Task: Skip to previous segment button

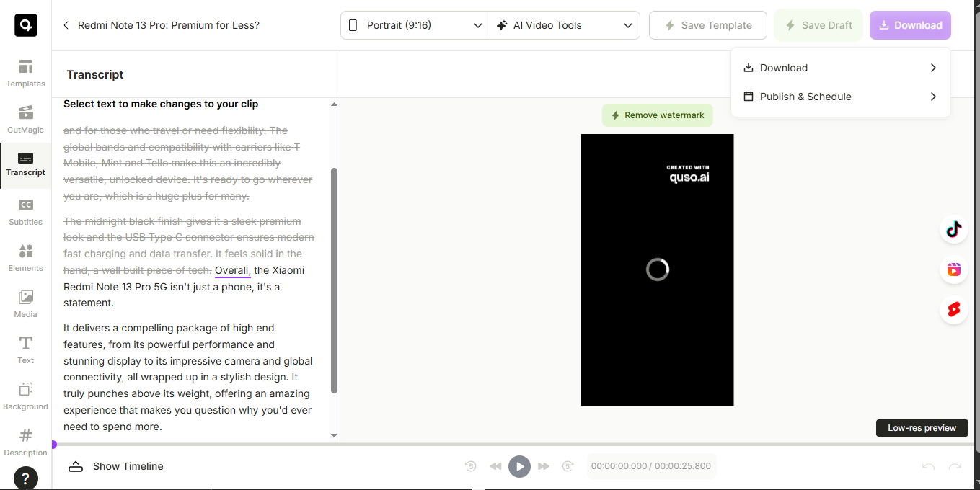Action: coord(495,466)
